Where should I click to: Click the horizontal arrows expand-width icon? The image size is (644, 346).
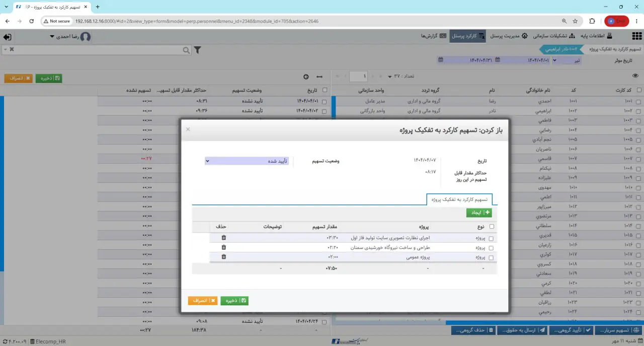(319, 77)
